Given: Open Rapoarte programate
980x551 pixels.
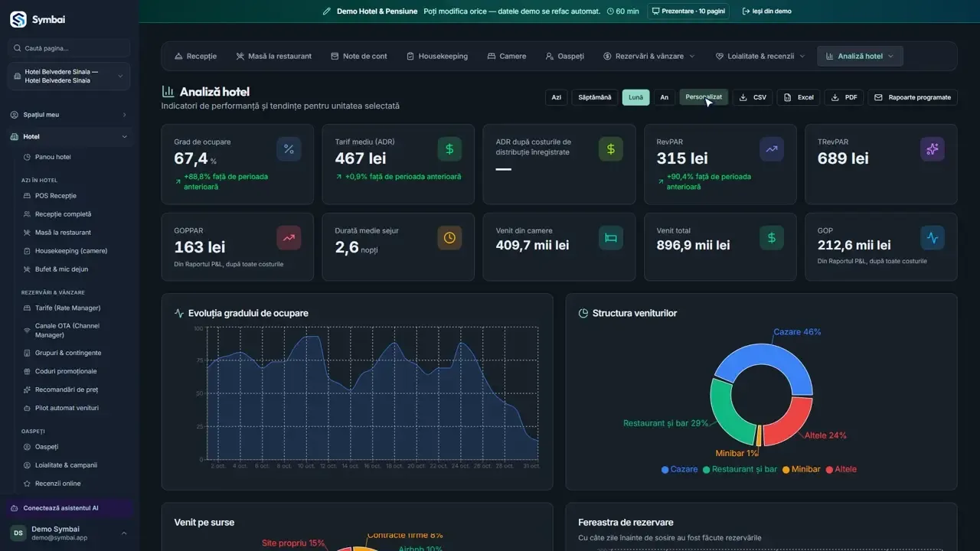Looking at the screenshot, I should click(x=913, y=97).
